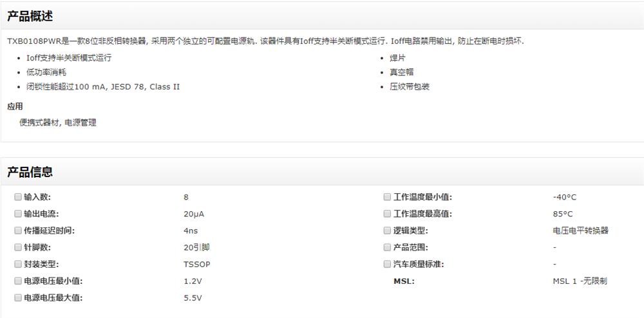The width and height of the screenshot is (644, 318).
Task: Select the 逻辑类型 checkbox
Action: pos(387,230)
